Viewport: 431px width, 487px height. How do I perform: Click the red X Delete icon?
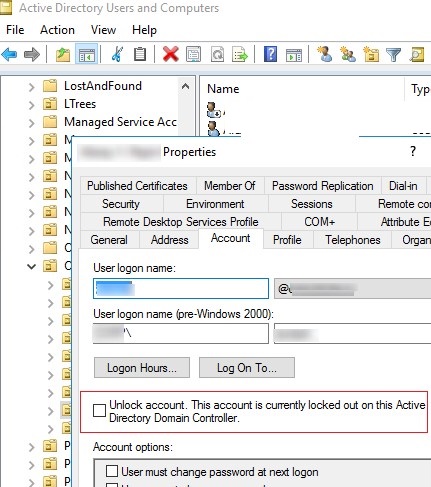tap(170, 54)
